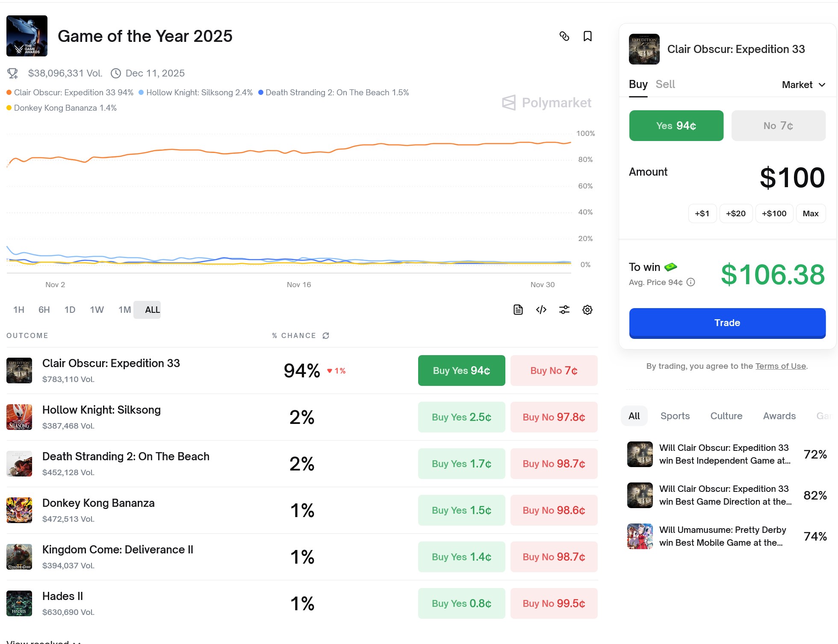
Task: Select the Awards category tab
Action: 779,416
